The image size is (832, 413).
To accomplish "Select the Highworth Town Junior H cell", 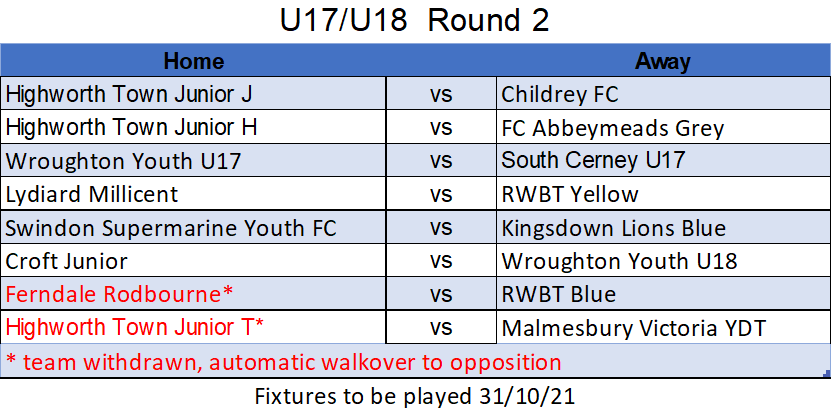I will pyautogui.click(x=193, y=127).
